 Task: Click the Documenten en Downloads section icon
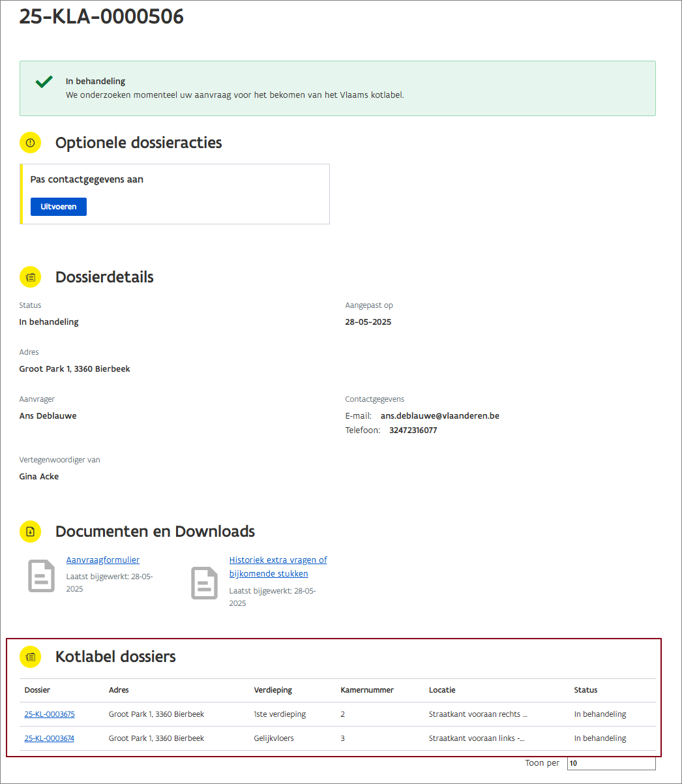pos(30,532)
